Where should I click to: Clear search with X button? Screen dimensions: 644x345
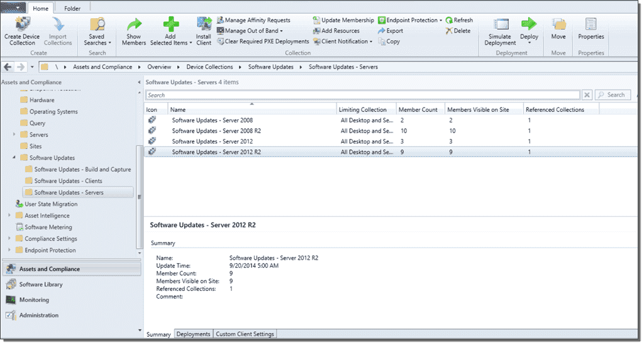pos(587,95)
